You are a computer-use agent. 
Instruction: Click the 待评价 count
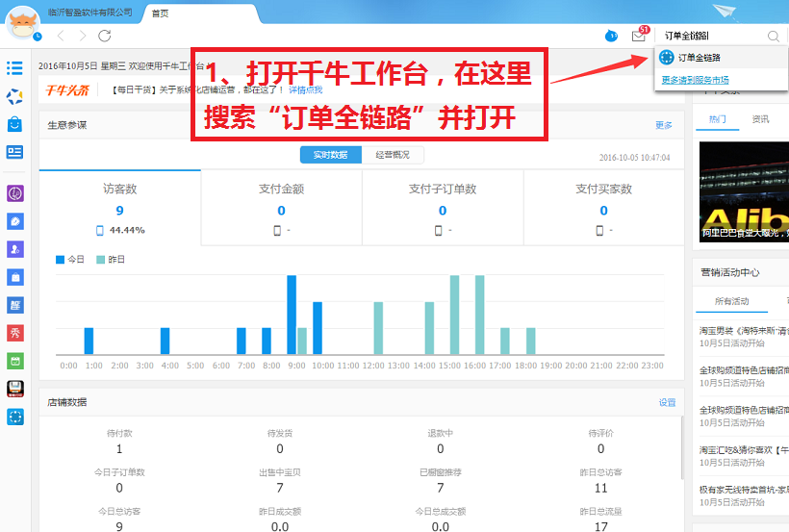pyautogui.click(x=600, y=449)
